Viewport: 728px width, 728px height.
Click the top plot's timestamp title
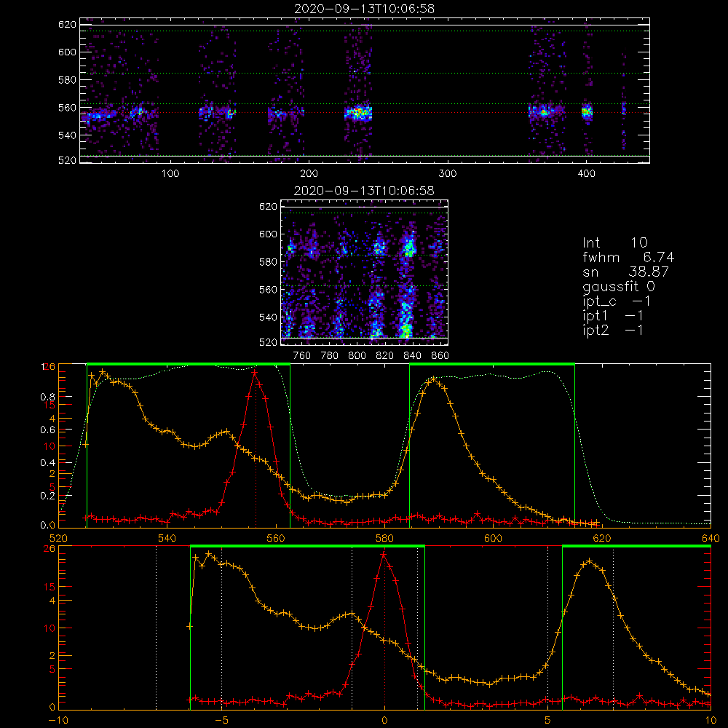364,9
